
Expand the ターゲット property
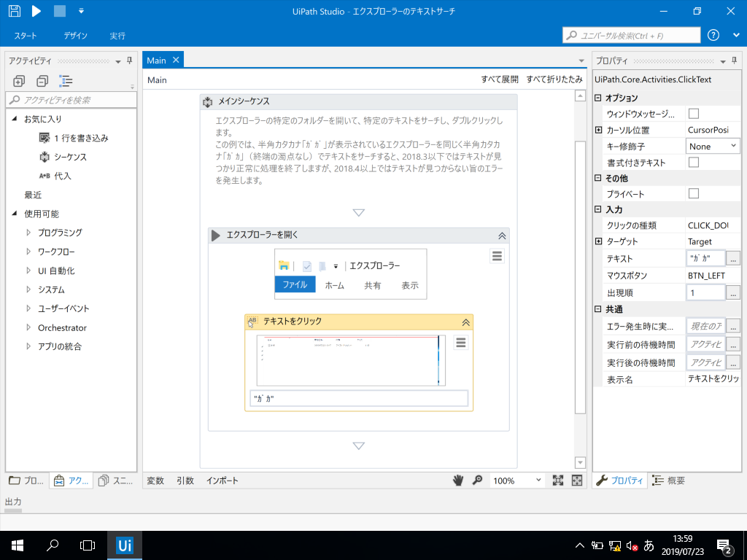[599, 241]
